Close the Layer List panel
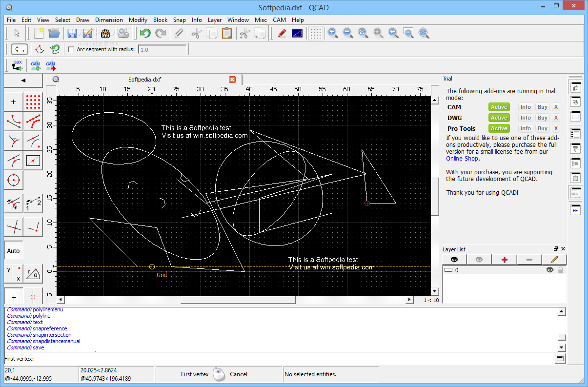 pyautogui.click(x=563, y=249)
